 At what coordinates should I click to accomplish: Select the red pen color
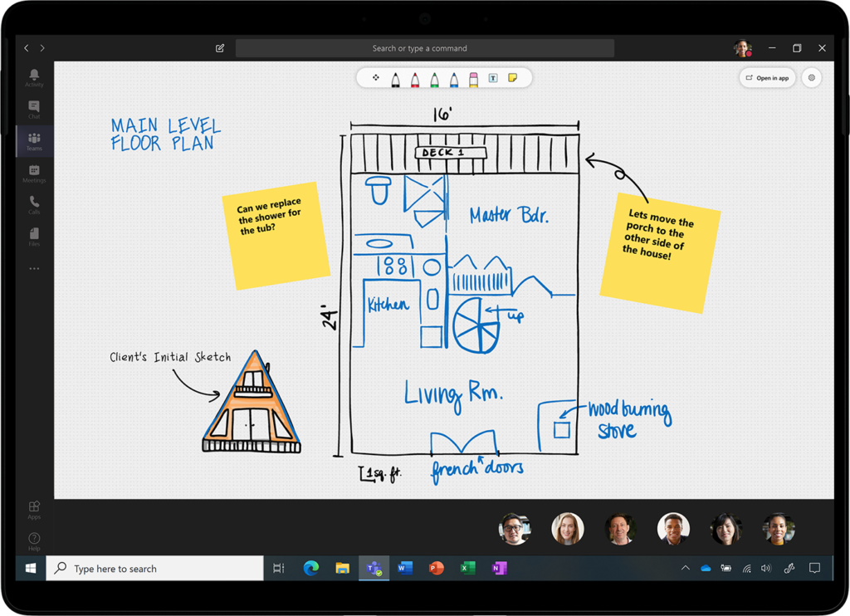click(414, 78)
